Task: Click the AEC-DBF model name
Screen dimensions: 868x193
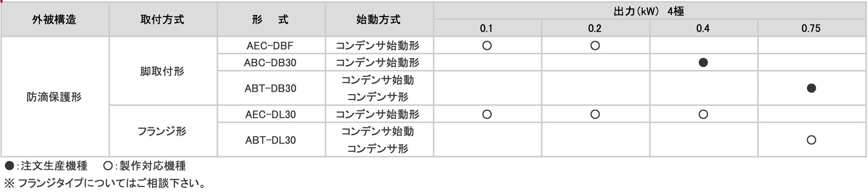Action: click(x=270, y=45)
